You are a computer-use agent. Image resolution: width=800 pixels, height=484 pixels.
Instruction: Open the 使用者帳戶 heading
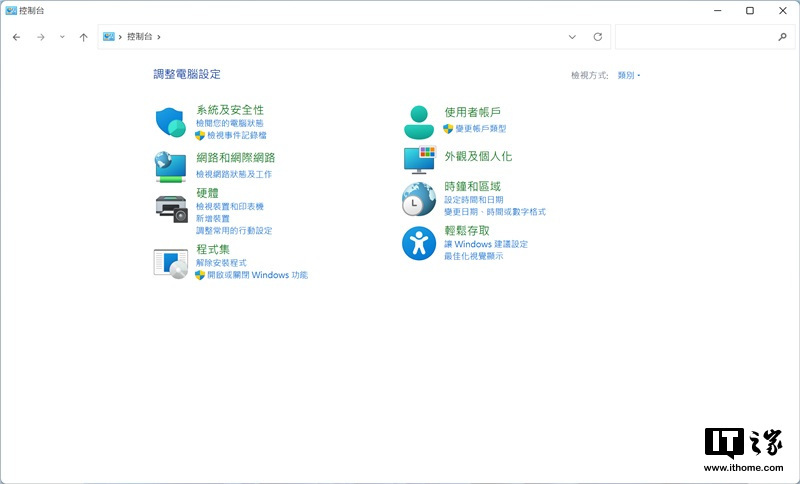tap(472, 112)
